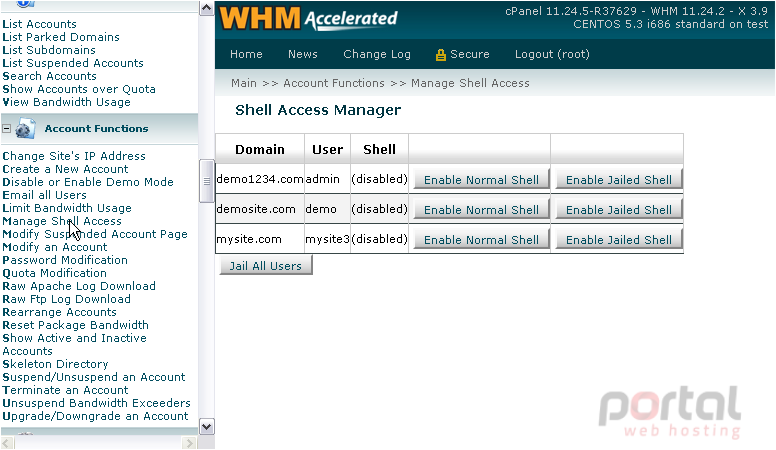
Task: Open List Parked Domains
Action: (x=61, y=37)
